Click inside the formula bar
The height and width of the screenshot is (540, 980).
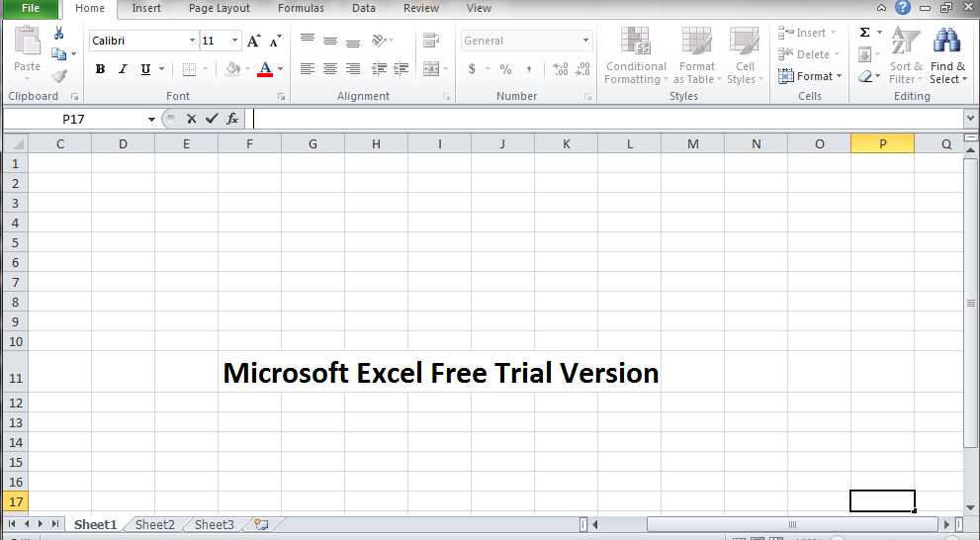click(606, 119)
